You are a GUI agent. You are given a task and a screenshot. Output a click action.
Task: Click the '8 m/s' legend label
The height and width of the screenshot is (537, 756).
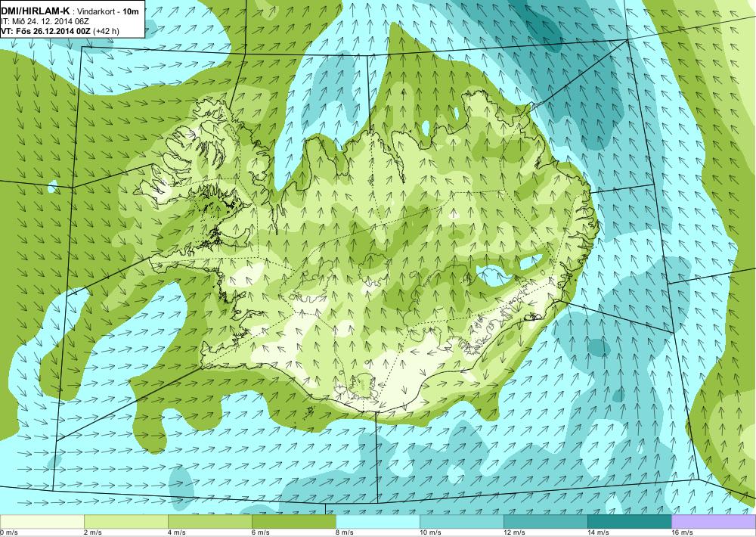(x=345, y=532)
